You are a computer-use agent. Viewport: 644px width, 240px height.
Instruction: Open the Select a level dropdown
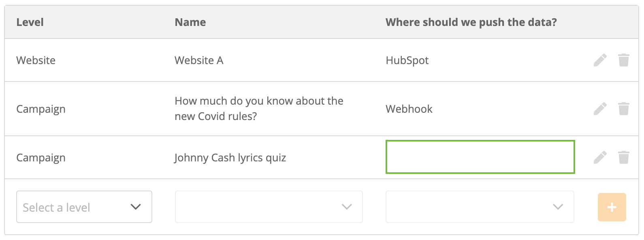pyautogui.click(x=84, y=207)
